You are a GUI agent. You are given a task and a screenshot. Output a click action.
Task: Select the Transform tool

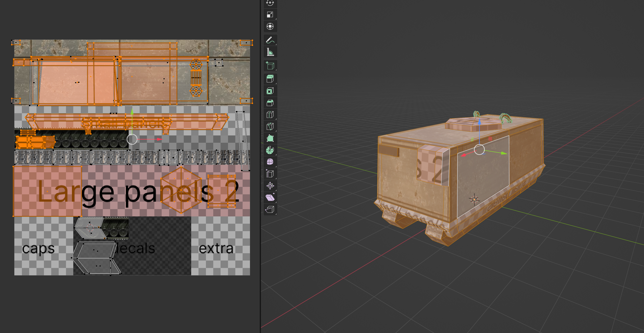270,26
